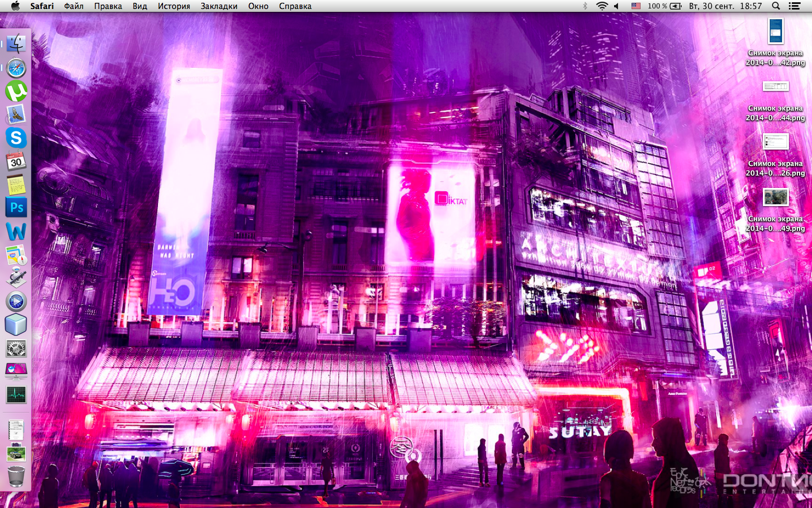The image size is (812, 508).
Task: Open the Calendar app icon
Action: 16,161
